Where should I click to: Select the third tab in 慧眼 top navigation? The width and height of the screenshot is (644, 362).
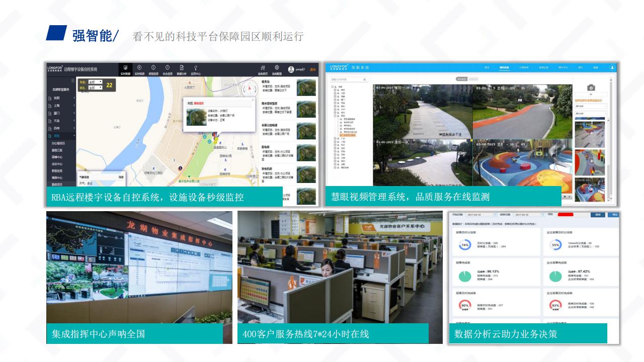click(523, 67)
